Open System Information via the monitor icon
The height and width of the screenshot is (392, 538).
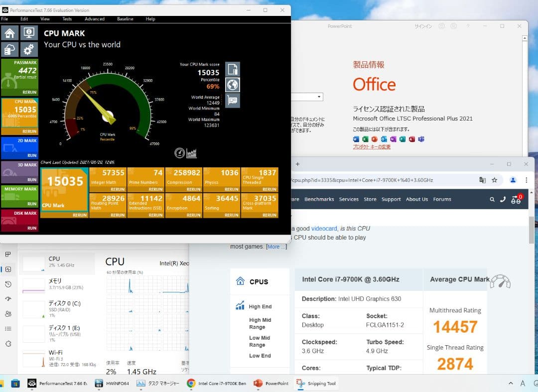(x=28, y=32)
